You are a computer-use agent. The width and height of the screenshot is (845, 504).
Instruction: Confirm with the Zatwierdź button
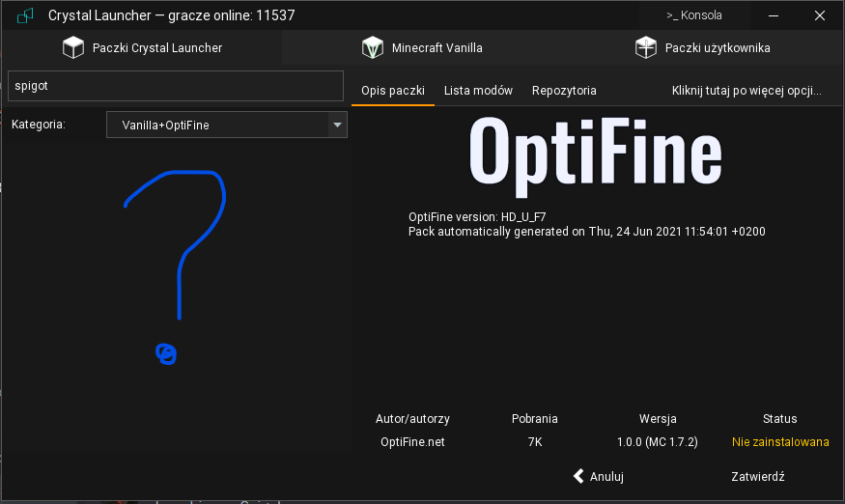pos(758,477)
